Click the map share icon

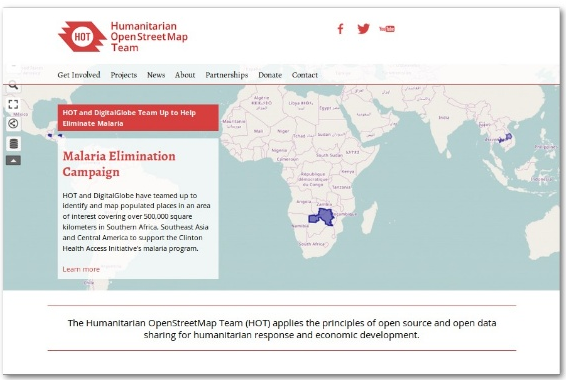coord(13,124)
